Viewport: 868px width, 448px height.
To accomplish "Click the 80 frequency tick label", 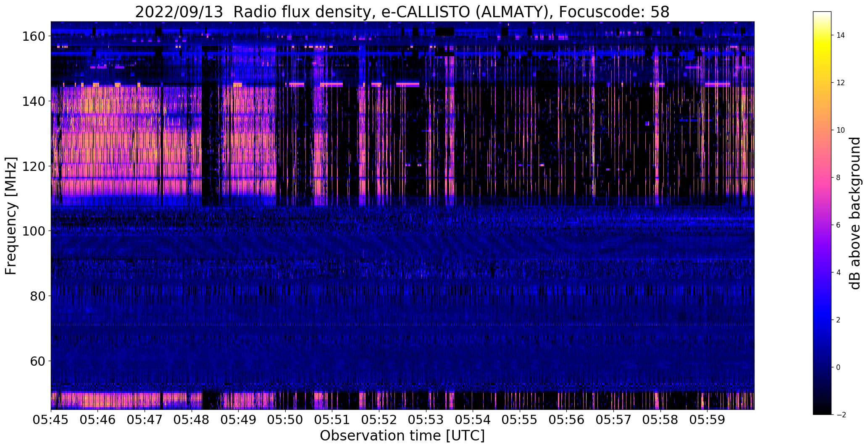I will pyautogui.click(x=37, y=296).
